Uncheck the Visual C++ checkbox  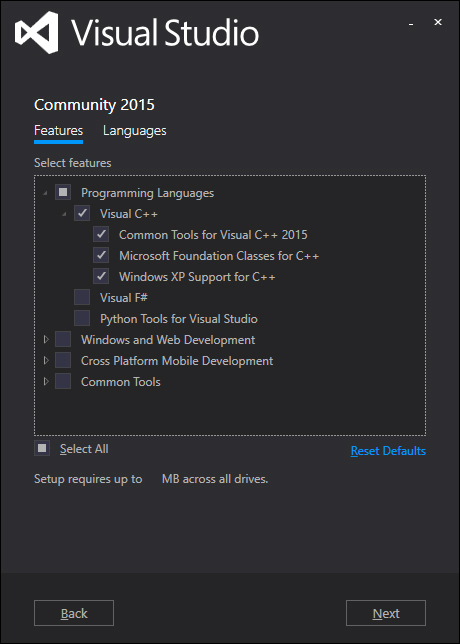[82, 213]
